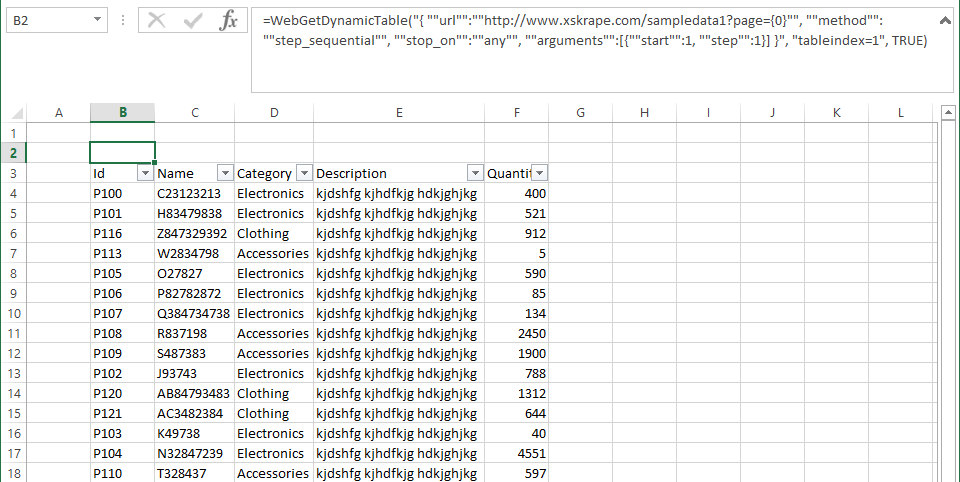The width and height of the screenshot is (960, 482).
Task: Select column H header
Action: (x=644, y=113)
